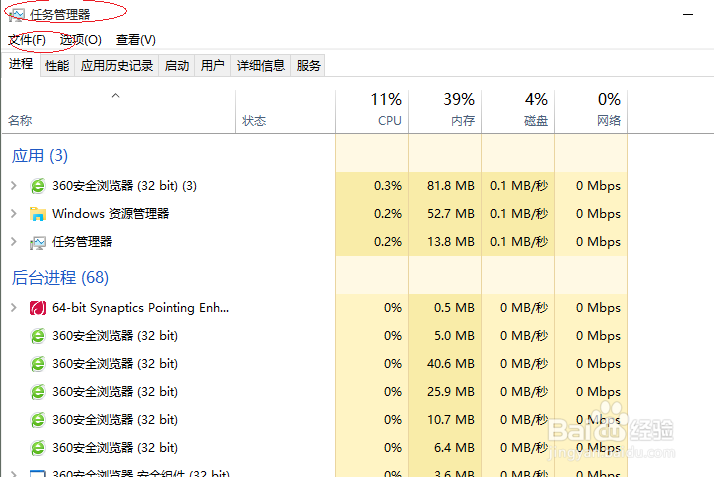Click the 0.3% CPU value
Viewport: 714px width, 477px height.
coord(388,186)
